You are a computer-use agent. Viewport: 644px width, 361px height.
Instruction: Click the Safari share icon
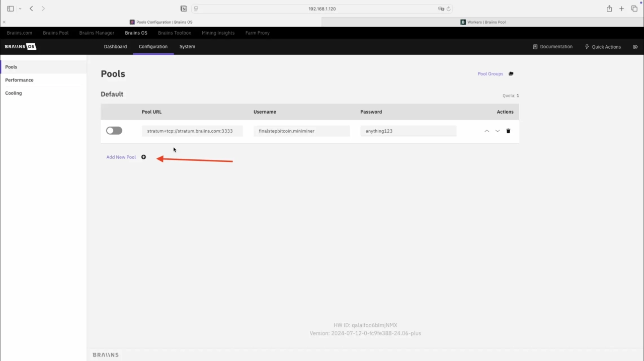click(x=609, y=9)
